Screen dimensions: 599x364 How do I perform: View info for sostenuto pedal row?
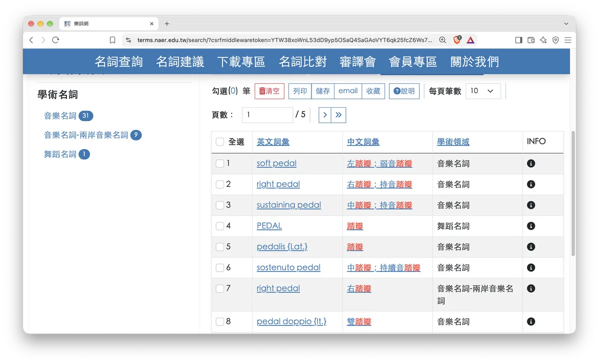531,268
